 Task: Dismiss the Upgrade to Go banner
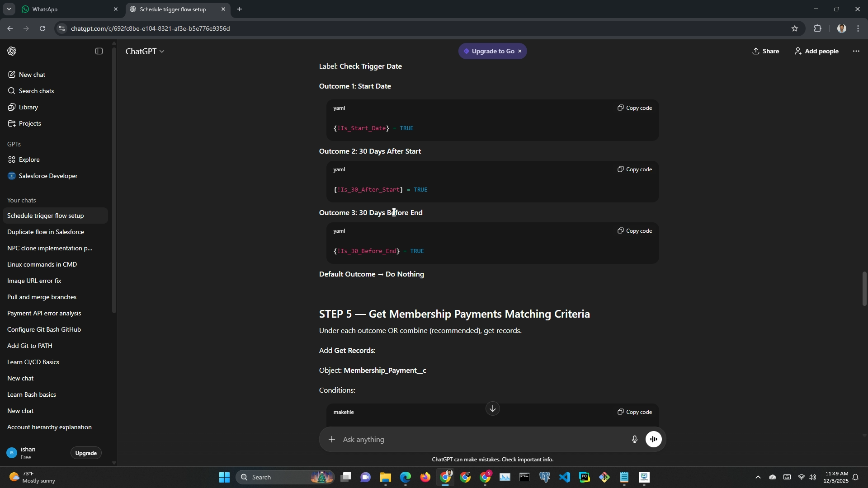point(520,52)
